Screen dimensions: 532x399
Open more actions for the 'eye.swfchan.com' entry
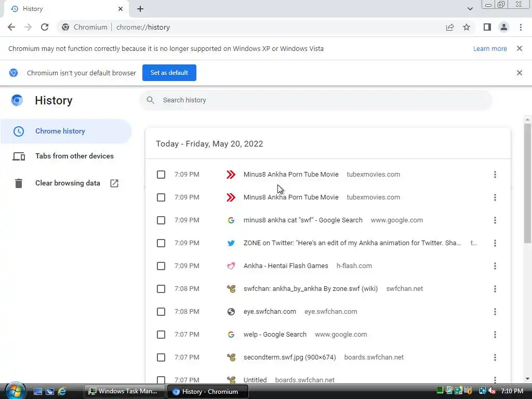point(495,312)
